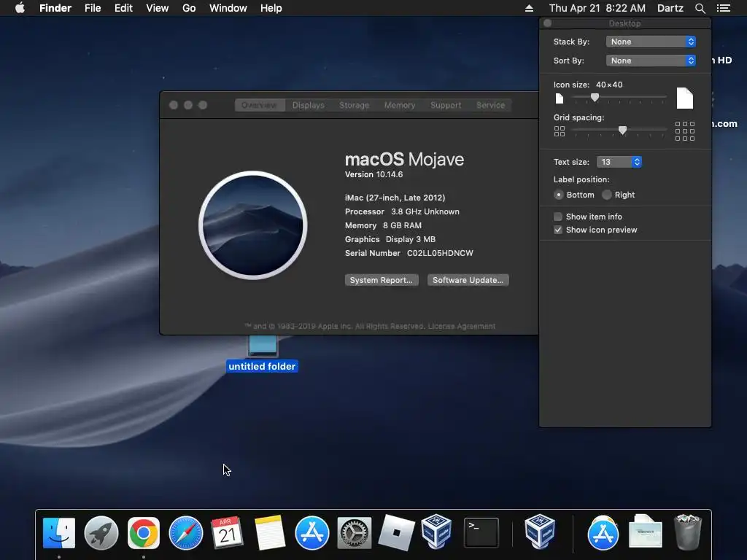Viewport: 747px width, 560px height.
Task: Switch to the Support tab
Action: 446,105
